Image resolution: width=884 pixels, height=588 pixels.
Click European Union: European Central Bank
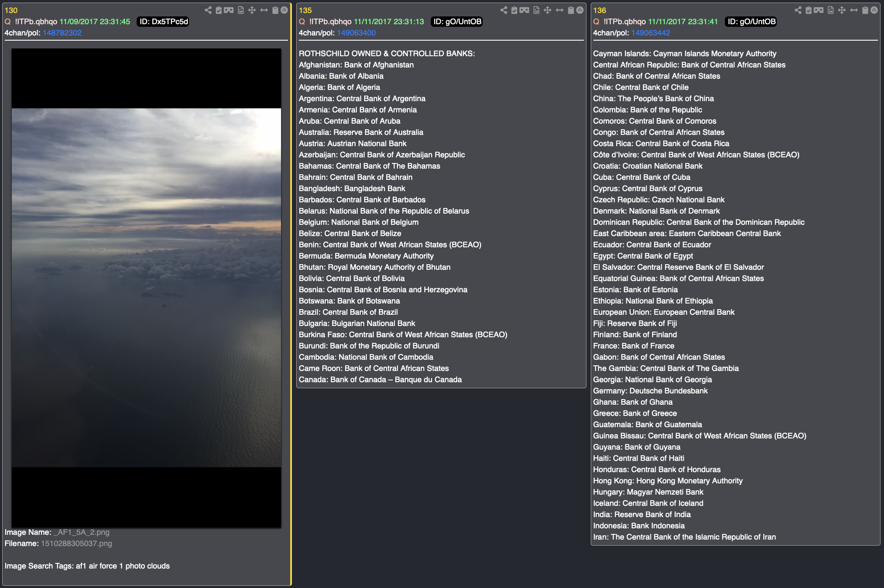[664, 312]
